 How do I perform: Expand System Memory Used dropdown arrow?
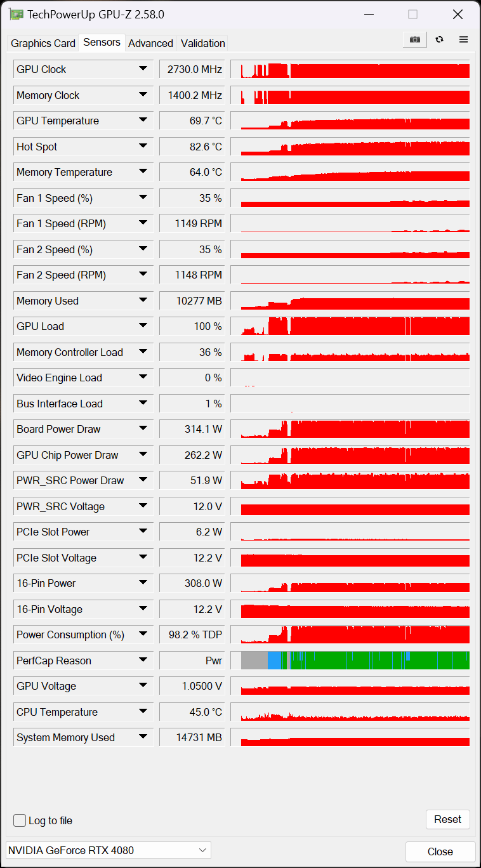click(143, 737)
